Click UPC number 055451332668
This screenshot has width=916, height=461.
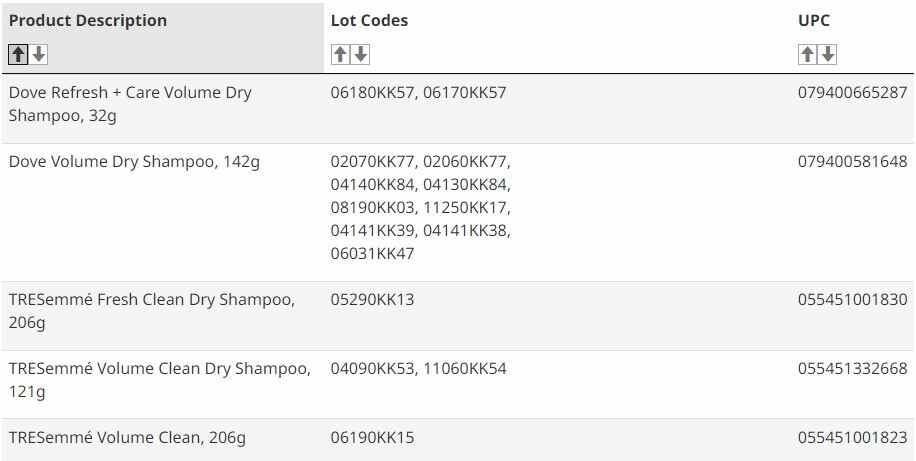pos(852,369)
